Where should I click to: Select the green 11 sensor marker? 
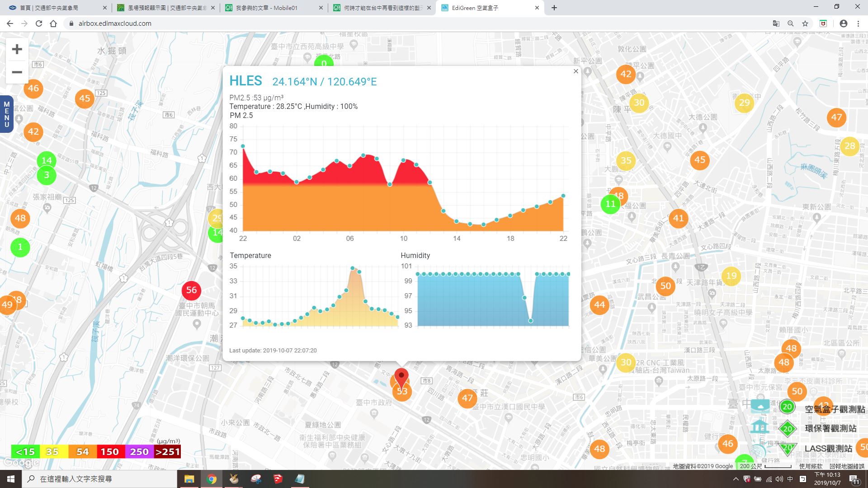(x=610, y=204)
